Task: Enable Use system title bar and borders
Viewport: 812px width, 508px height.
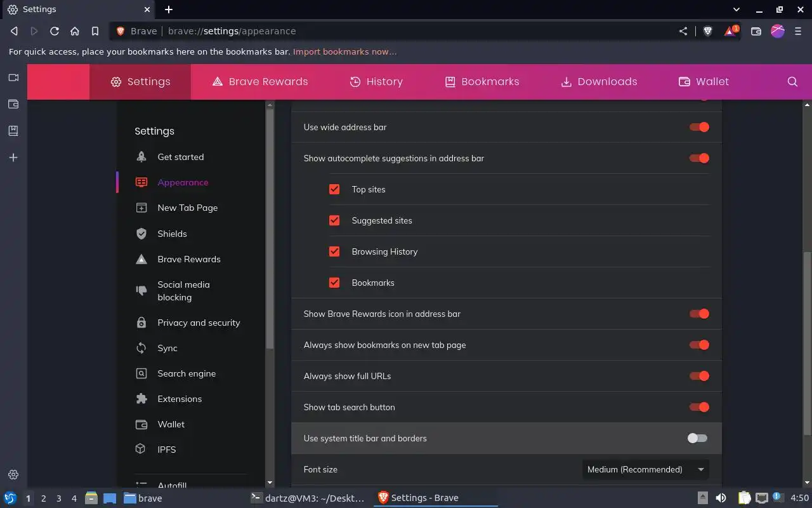Action: pyautogui.click(x=697, y=438)
